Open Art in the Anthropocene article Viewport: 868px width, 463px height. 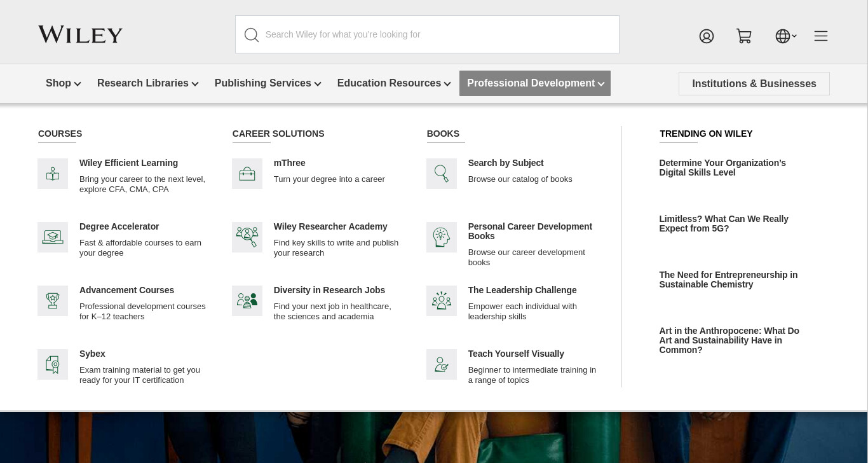[729, 340]
